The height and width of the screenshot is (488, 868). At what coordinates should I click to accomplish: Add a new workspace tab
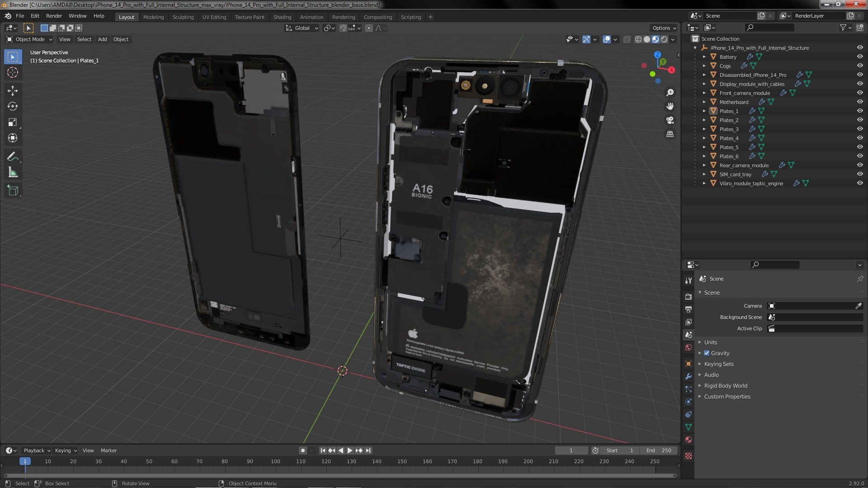430,17
